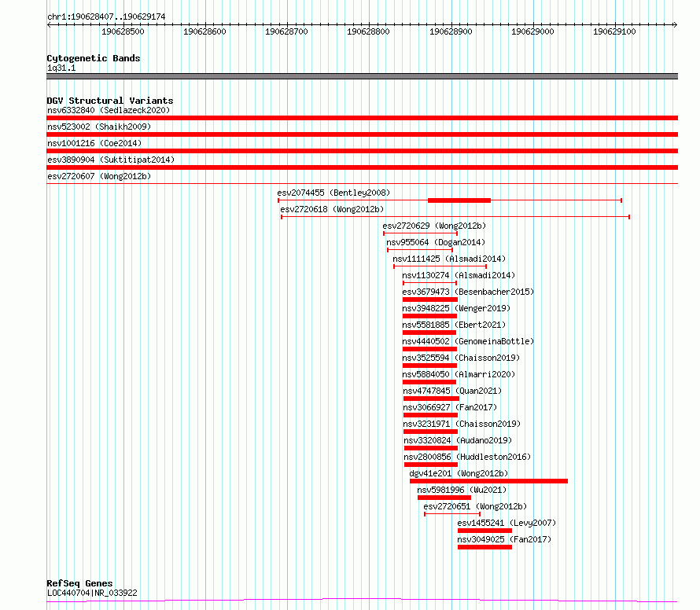Select nsv5581885 (Ebert2021) variant label
The image size is (700, 610).
click(454, 325)
